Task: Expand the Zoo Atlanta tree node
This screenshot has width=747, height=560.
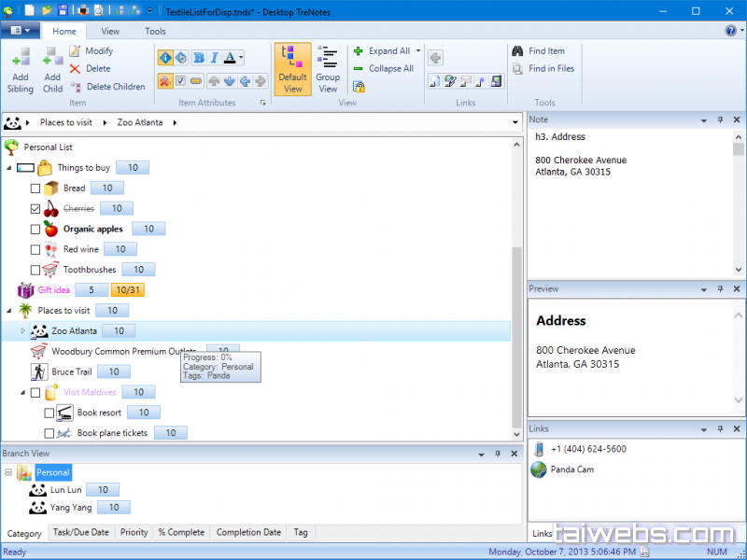Action: pos(23,331)
